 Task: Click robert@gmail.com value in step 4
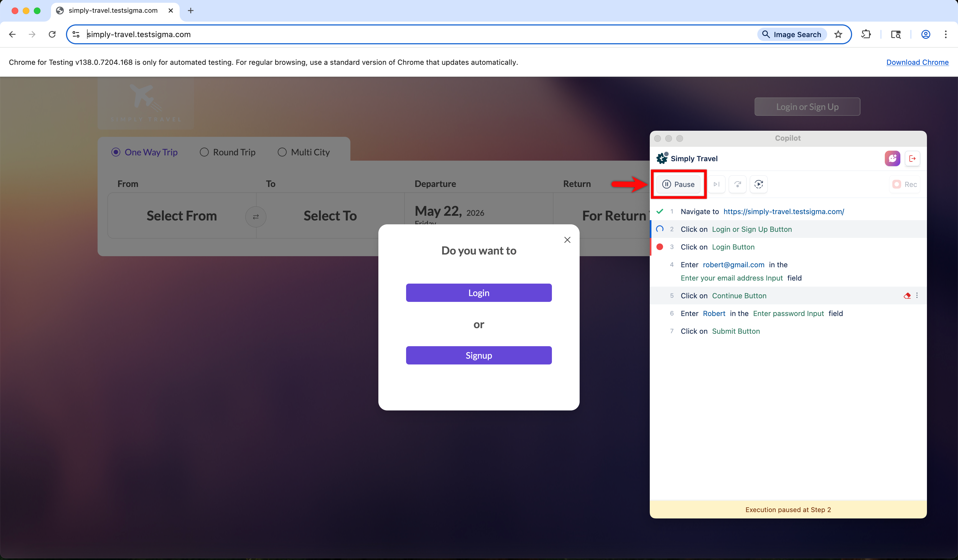[733, 265]
